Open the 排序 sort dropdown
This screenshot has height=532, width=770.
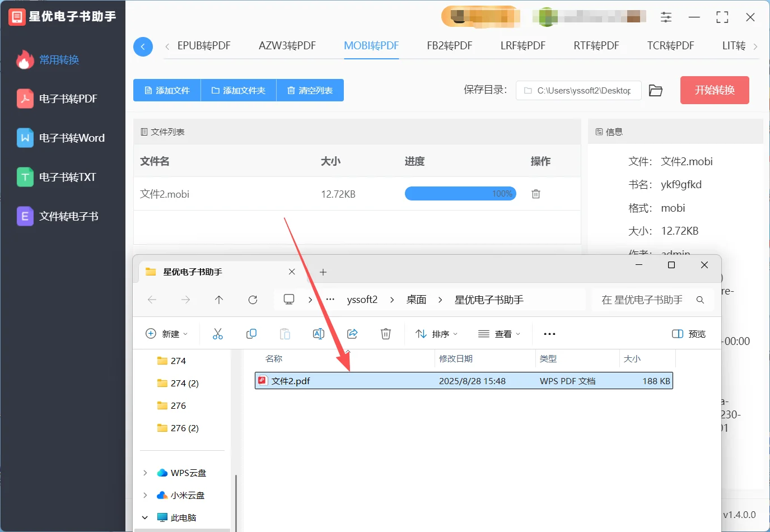[437, 334]
